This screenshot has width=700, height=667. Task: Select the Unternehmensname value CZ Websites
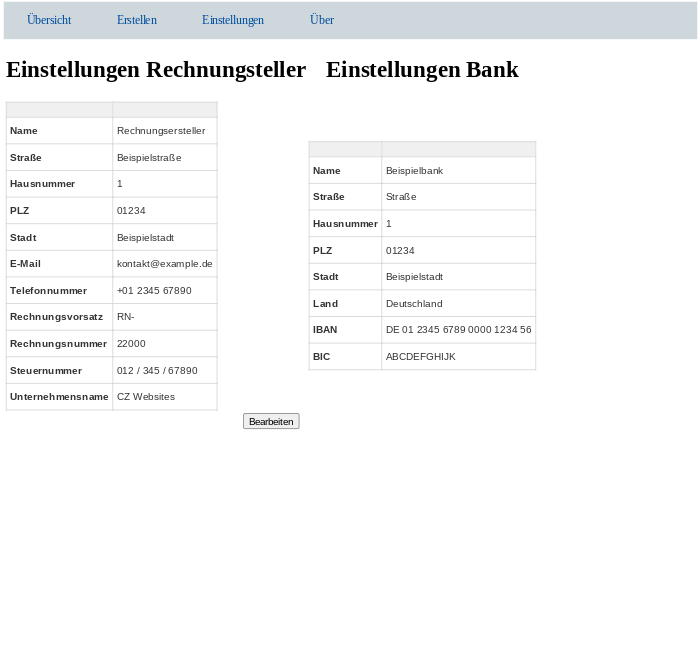[145, 397]
